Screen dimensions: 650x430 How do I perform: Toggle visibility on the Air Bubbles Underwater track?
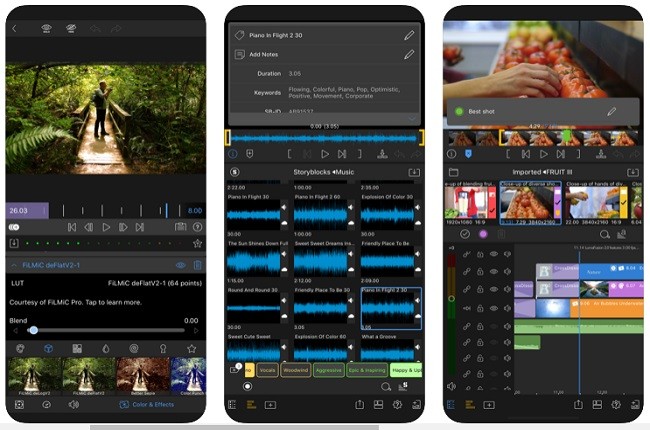(494, 308)
